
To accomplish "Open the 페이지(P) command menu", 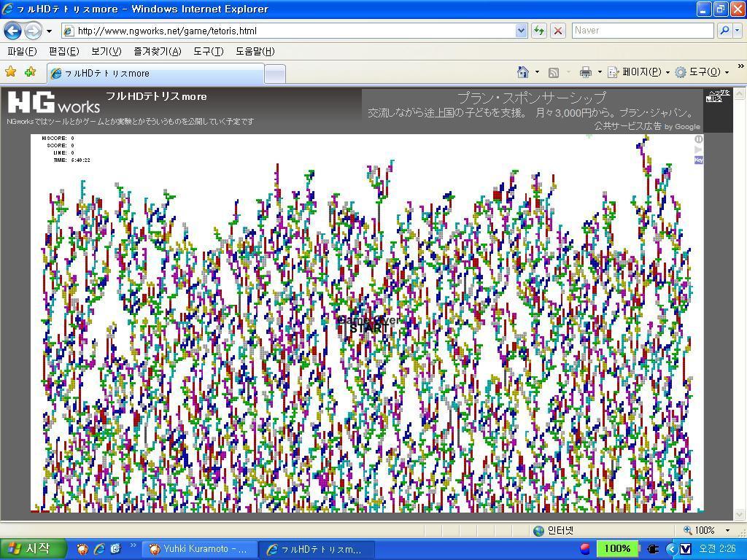I will (x=638, y=72).
